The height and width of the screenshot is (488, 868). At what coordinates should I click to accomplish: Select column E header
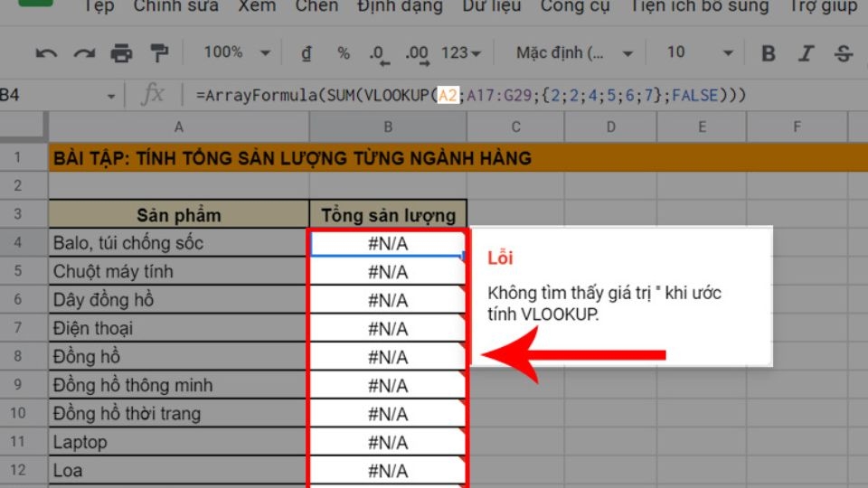pyautogui.click(x=702, y=127)
